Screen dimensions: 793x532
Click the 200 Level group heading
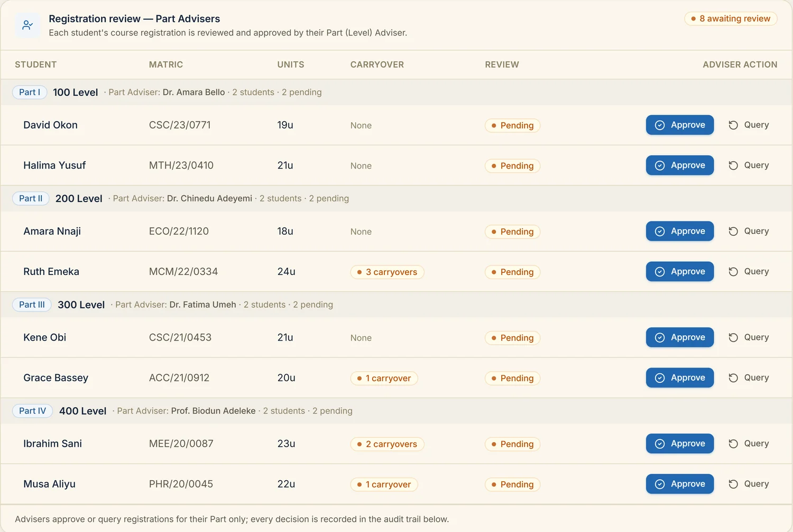tap(79, 199)
